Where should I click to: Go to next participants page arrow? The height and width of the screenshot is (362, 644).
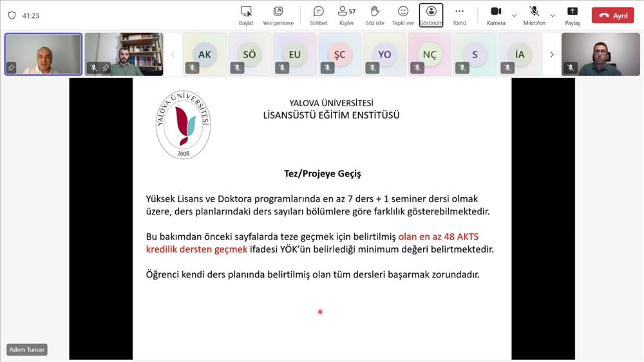pos(552,54)
